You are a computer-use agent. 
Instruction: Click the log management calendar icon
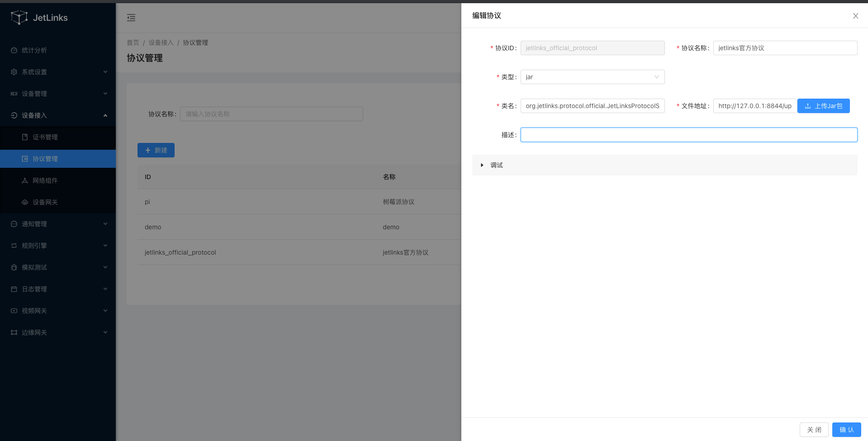click(x=14, y=289)
